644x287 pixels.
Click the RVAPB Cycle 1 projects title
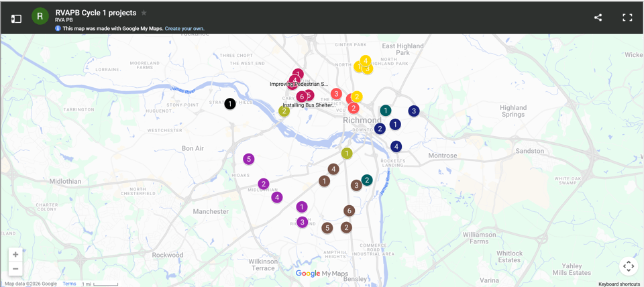96,13
